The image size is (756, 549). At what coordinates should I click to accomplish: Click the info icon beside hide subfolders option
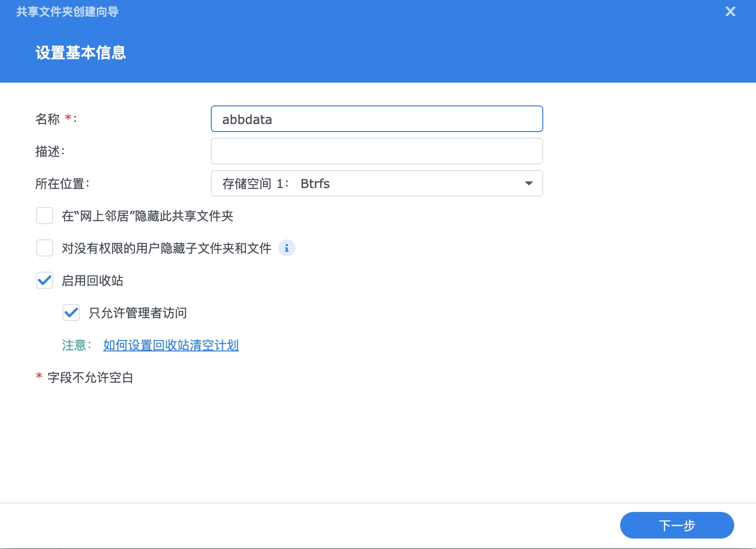pos(286,248)
